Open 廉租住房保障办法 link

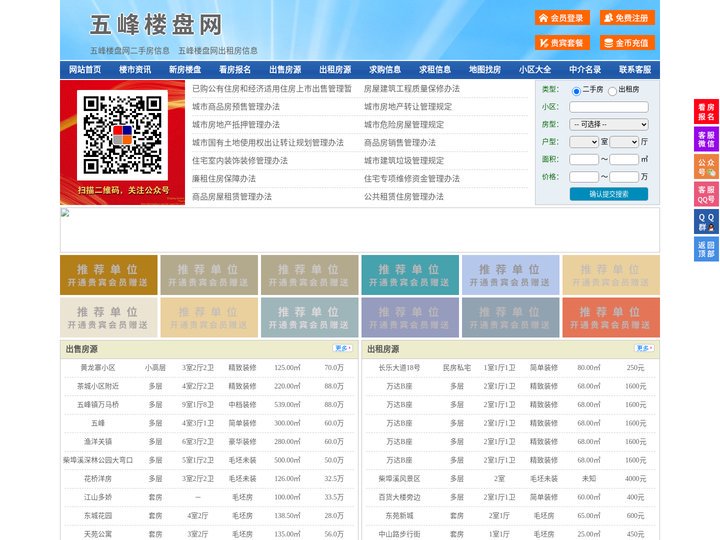[x=224, y=179]
